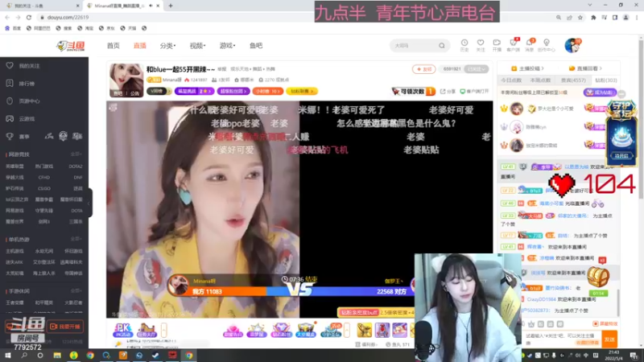644x362 pixels.
Task: Click the Douyu logo in header
Action: click(71, 46)
